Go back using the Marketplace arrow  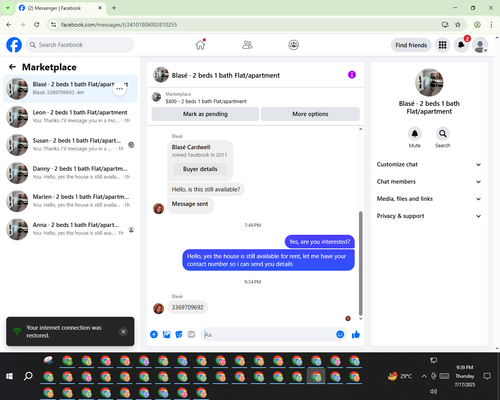click(x=12, y=67)
